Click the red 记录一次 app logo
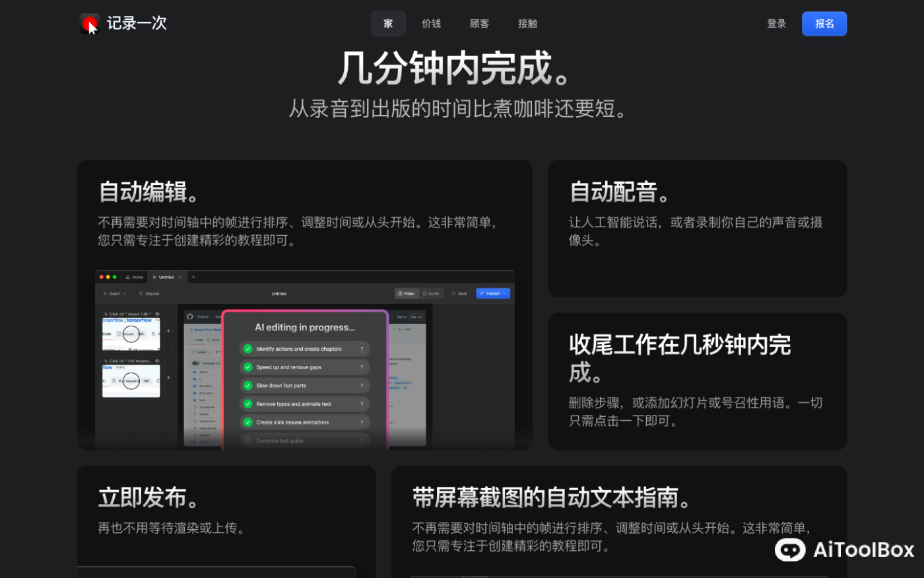Image resolution: width=924 pixels, height=578 pixels. pos(89,23)
